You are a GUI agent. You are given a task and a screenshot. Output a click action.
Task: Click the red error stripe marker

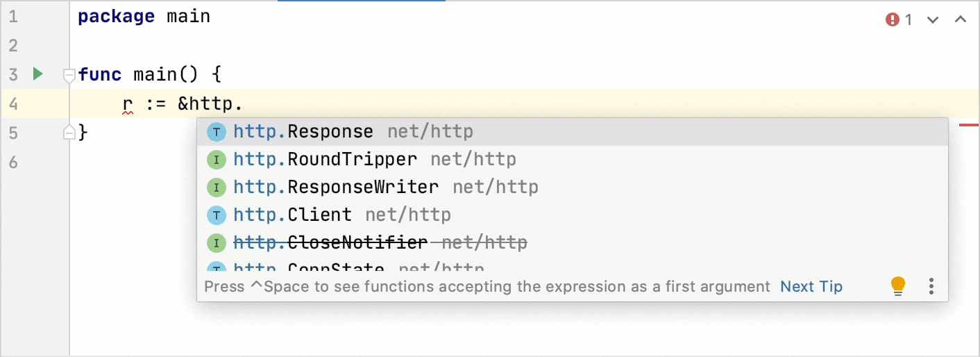[x=969, y=125]
